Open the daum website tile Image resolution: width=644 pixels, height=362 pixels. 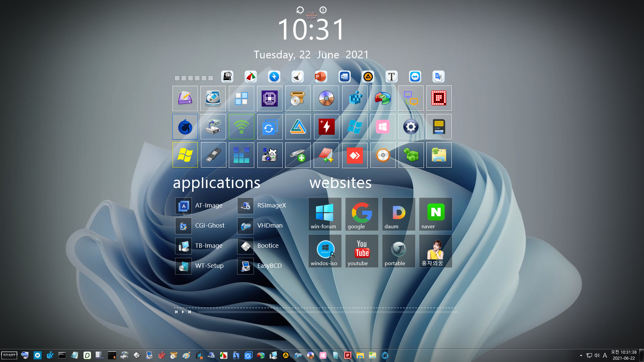[x=398, y=214]
